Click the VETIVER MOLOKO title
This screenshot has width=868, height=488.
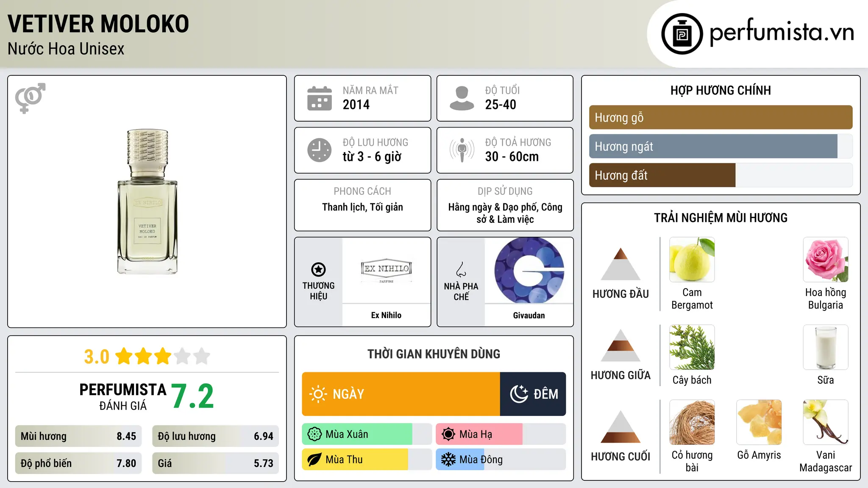click(x=98, y=24)
